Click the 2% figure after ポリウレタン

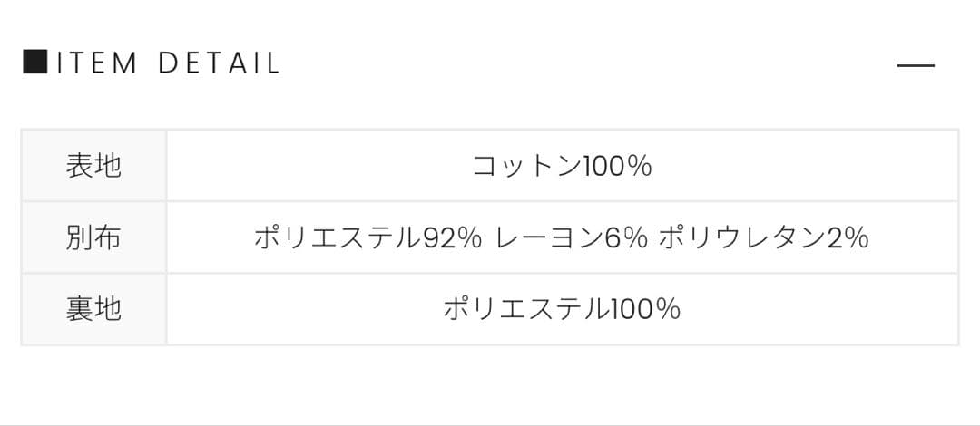848,238
